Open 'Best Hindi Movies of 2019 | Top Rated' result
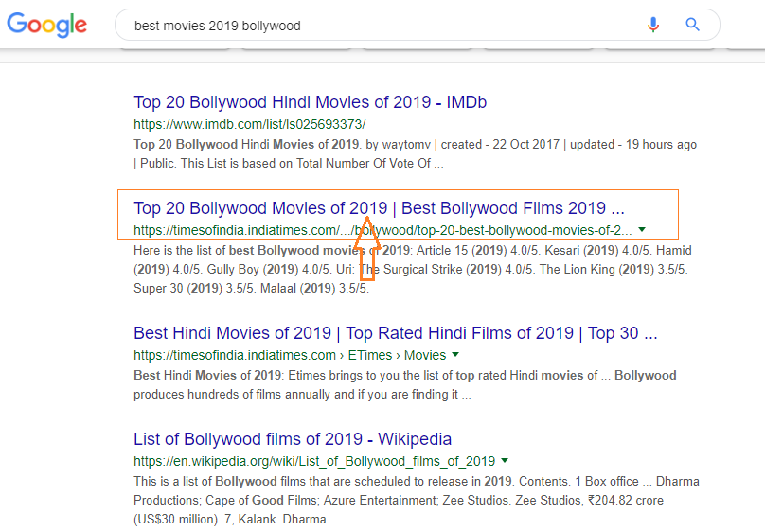This screenshot has width=765, height=532. point(395,333)
